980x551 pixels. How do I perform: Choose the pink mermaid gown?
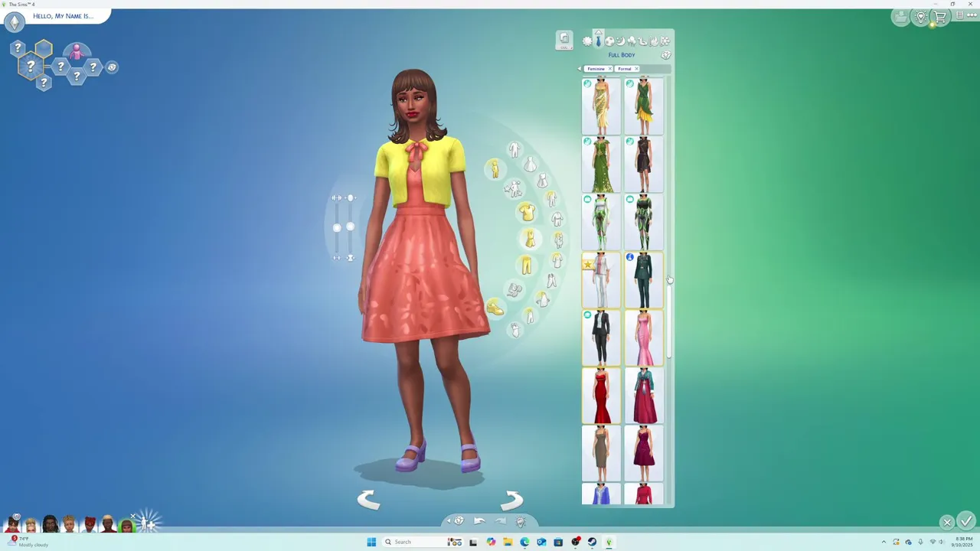click(644, 337)
